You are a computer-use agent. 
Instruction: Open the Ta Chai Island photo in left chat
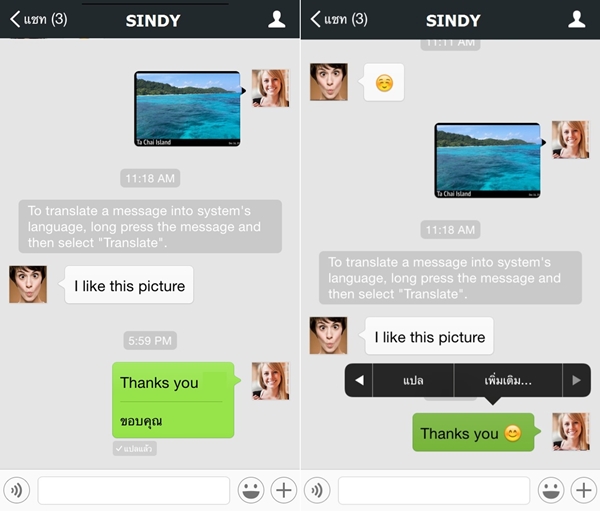click(187, 108)
